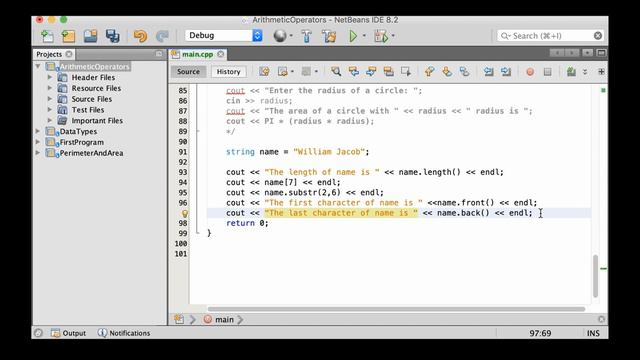Click the New File icon

click(47, 36)
